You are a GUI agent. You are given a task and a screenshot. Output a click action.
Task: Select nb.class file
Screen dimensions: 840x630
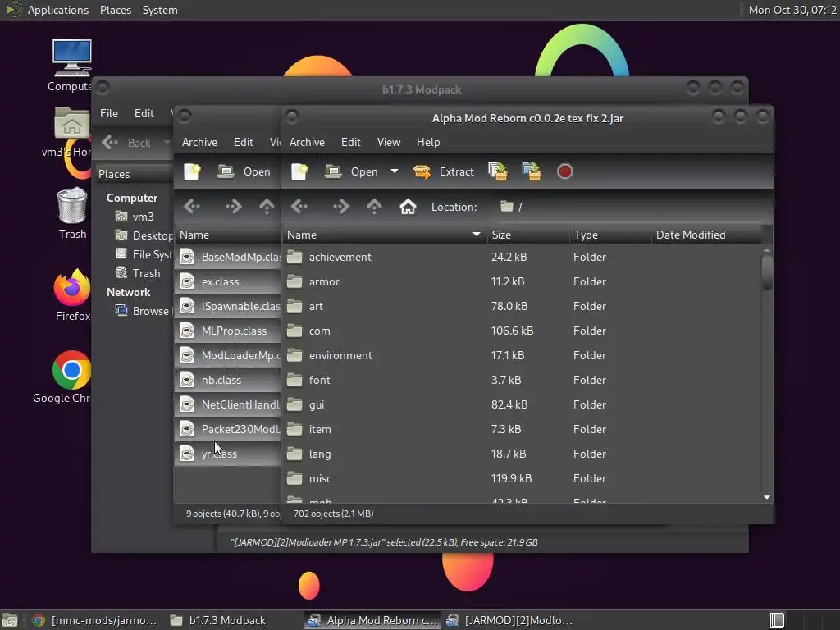228,380
